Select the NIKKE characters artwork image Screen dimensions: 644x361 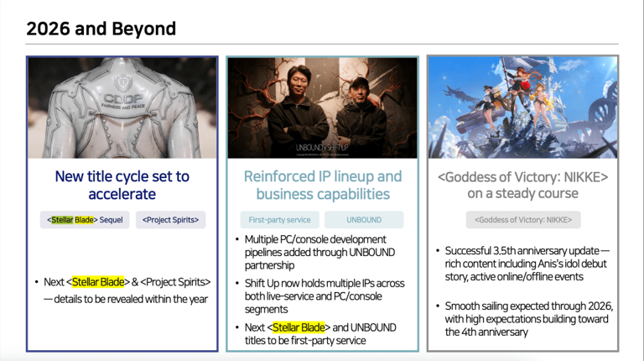coord(522,107)
